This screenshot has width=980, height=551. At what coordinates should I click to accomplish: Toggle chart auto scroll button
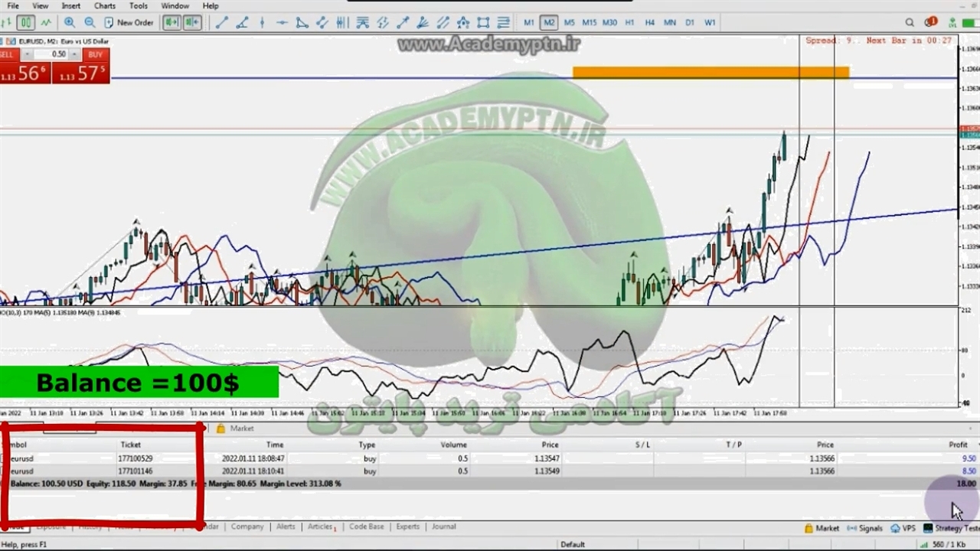coord(171,23)
